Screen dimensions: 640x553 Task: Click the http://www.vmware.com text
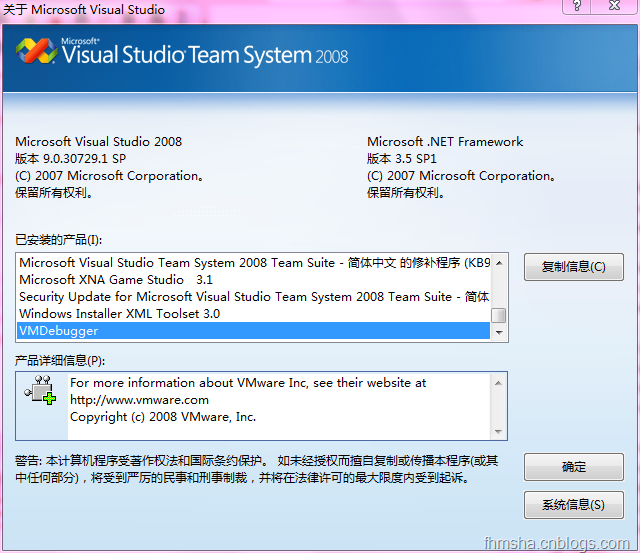click(139, 400)
